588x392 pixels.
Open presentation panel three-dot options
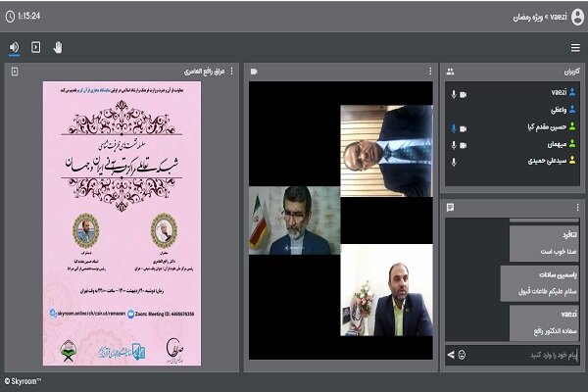click(x=231, y=72)
